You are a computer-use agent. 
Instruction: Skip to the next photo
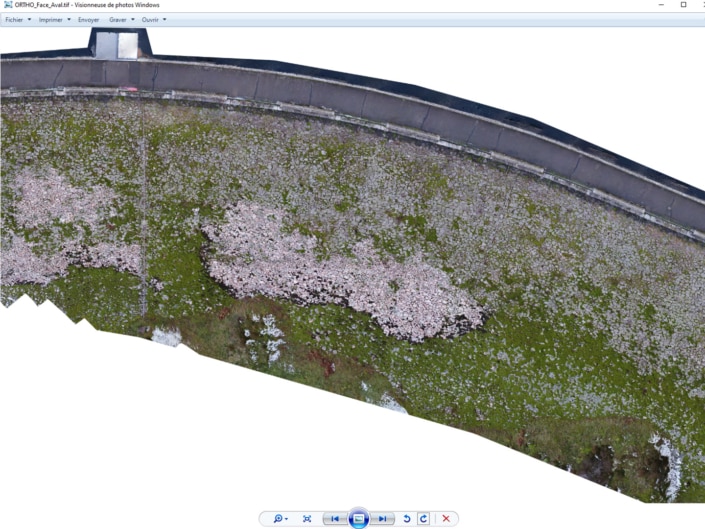coord(383,519)
